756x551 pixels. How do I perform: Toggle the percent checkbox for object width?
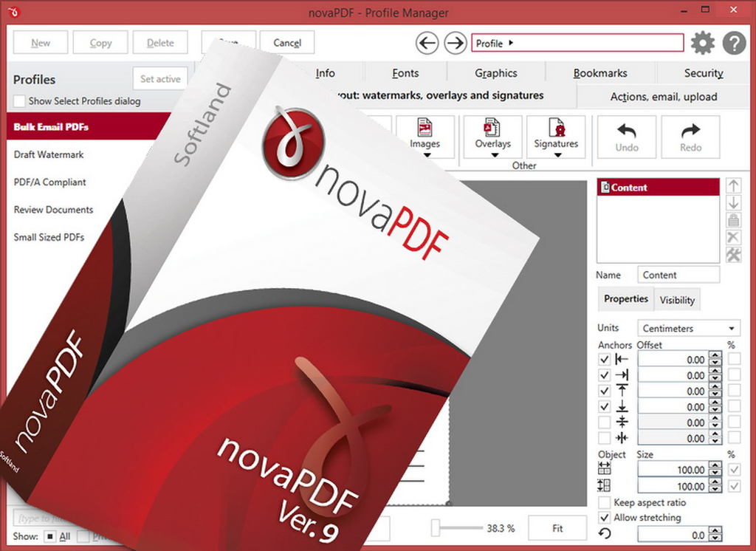[735, 470]
